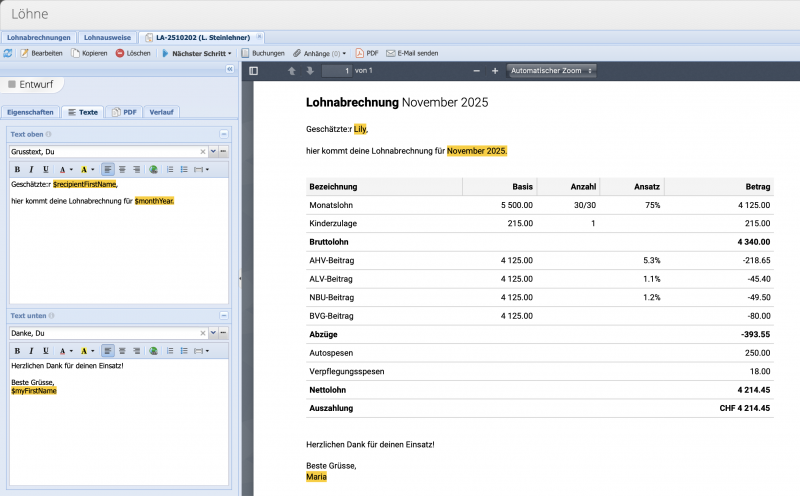The height and width of the screenshot is (496, 800).
Task: Toggle italic in Text unten editor
Action: (31, 351)
